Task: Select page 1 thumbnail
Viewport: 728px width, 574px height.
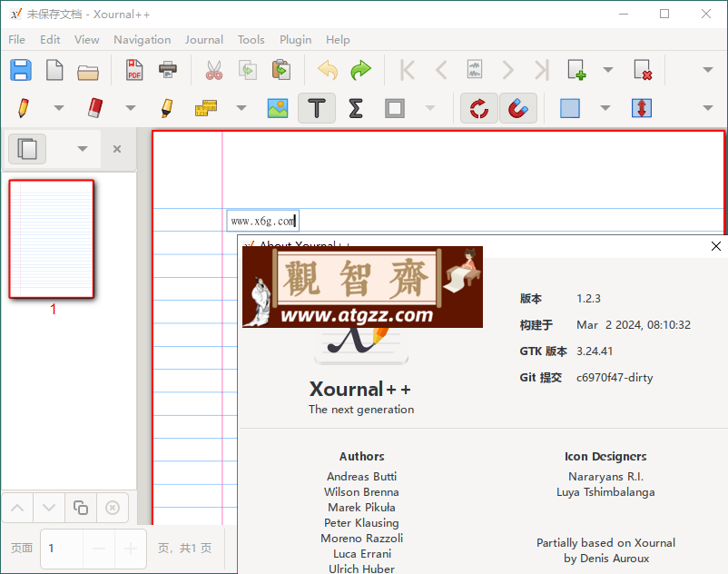Action: pos(52,239)
